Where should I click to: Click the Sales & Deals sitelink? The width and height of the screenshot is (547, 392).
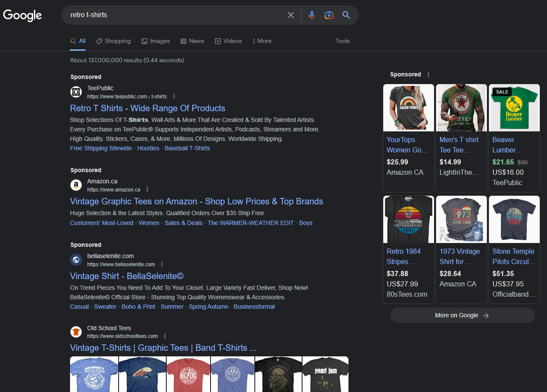pos(183,223)
